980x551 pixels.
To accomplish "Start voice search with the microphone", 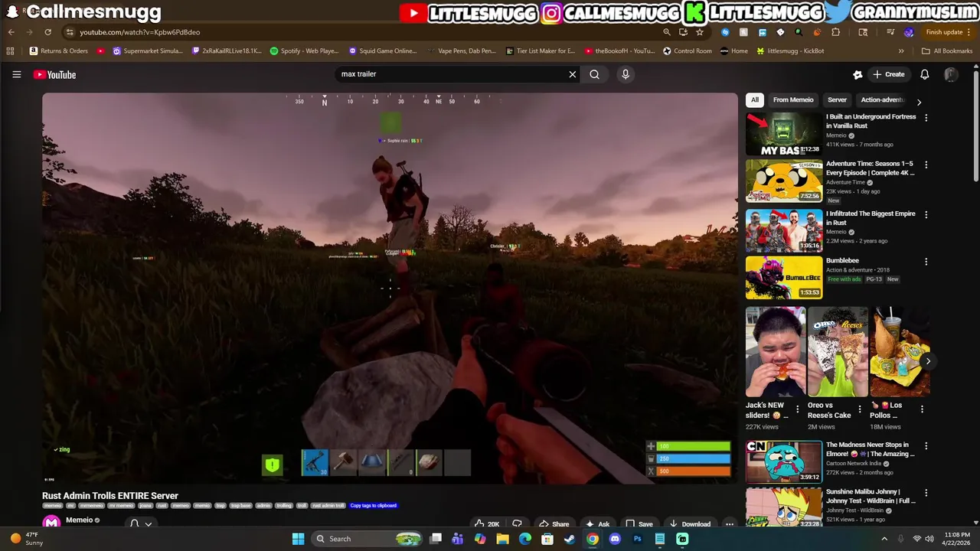I will [x=626, y=74].
